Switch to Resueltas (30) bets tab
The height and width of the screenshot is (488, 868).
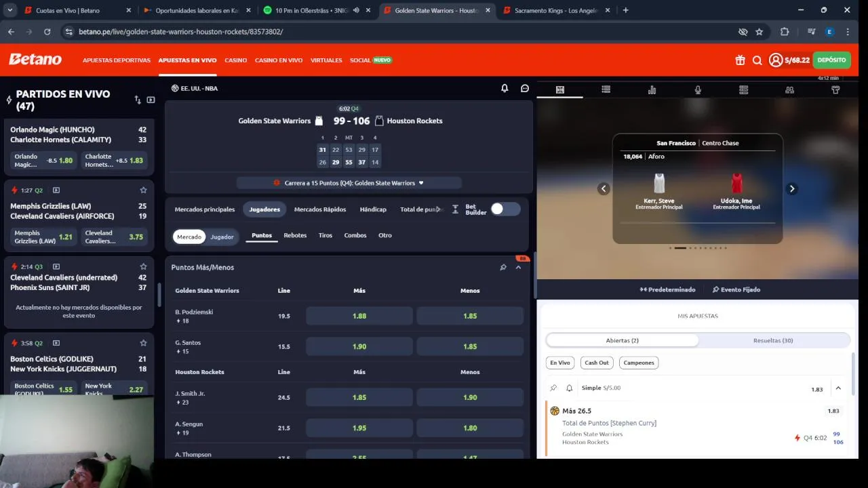773,340
